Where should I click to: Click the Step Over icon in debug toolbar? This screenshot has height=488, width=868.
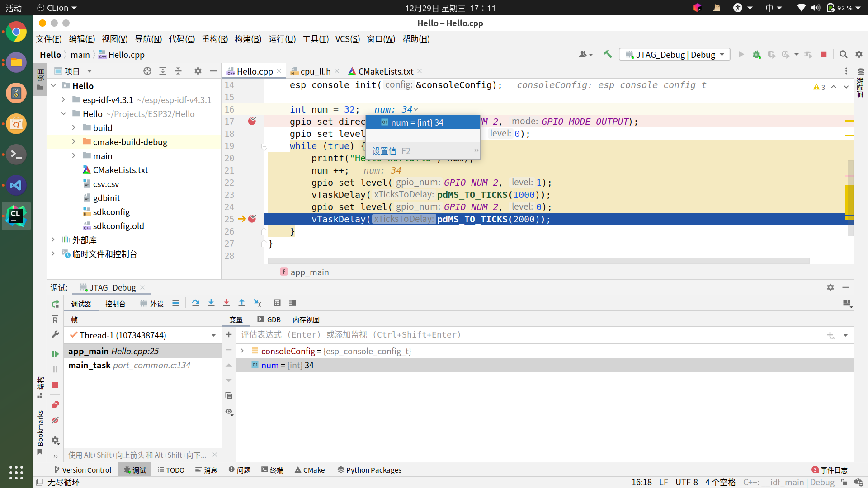click(x=196, y=303)
